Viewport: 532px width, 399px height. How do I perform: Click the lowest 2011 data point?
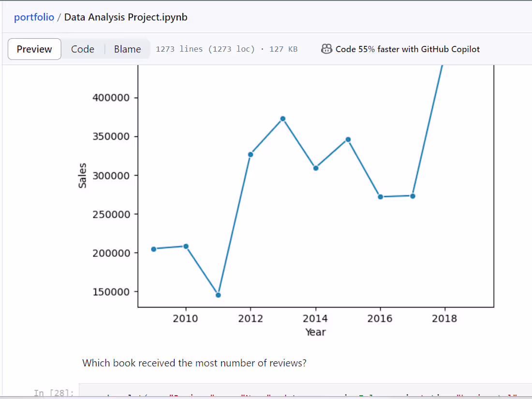[218, 294]
